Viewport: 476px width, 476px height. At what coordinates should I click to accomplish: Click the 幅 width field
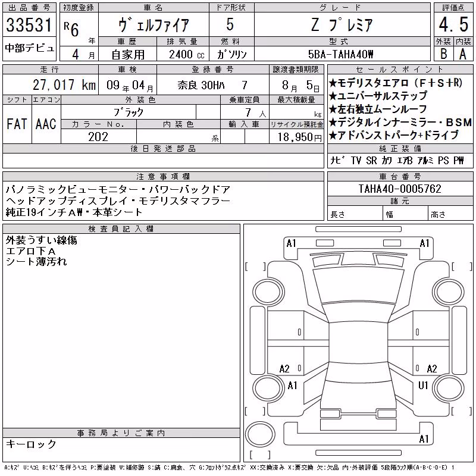click(406, 214)
